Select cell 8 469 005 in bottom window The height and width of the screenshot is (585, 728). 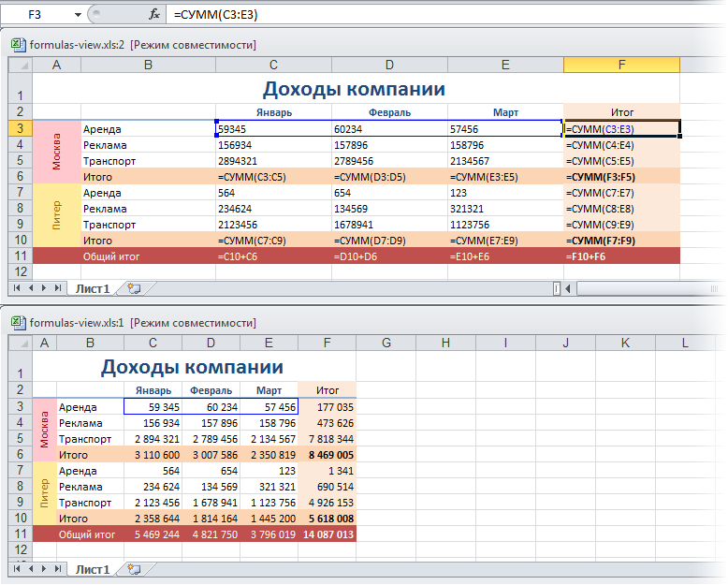coord(327,455)
